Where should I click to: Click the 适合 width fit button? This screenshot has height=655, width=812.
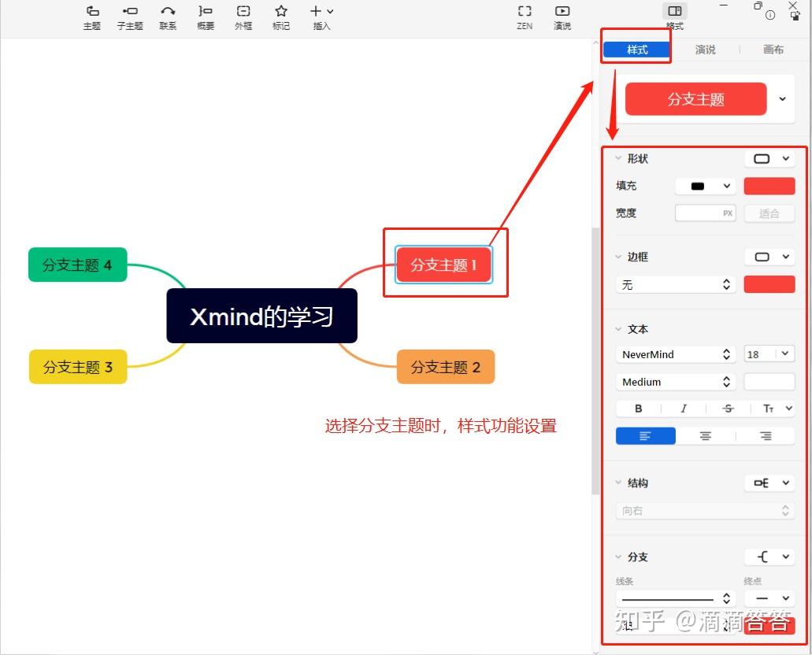pyautogui.click(x=769, y=213)
